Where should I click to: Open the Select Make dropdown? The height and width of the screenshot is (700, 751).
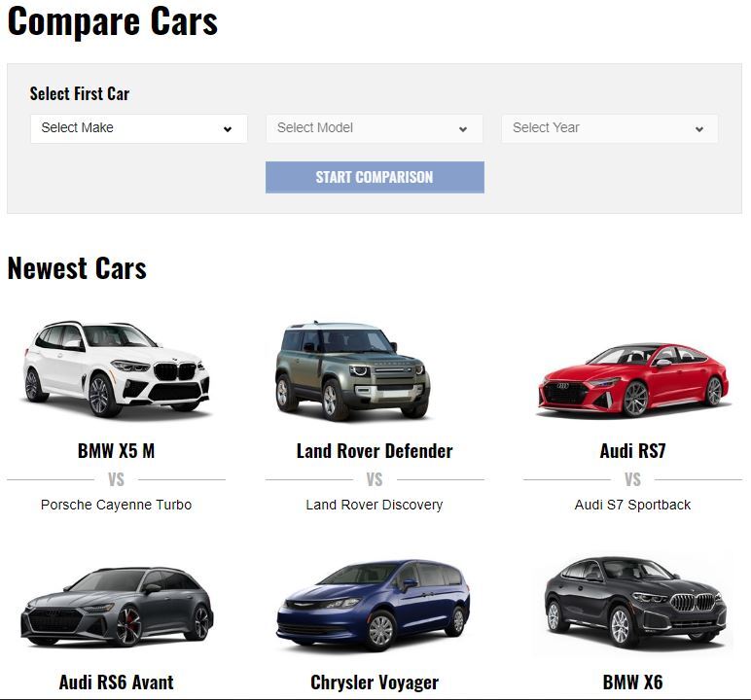pyautogui.click(x=138, y=128)
